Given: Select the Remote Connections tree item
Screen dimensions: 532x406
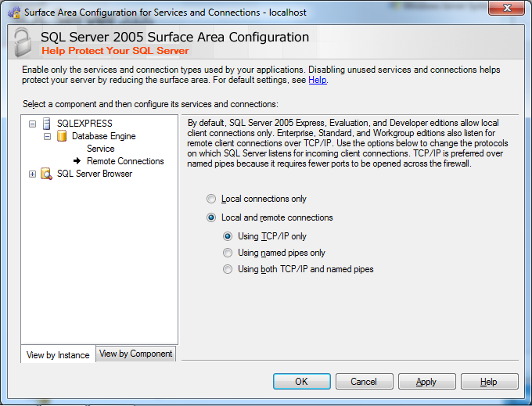Looking at the screenshot, I should point(125,161).
